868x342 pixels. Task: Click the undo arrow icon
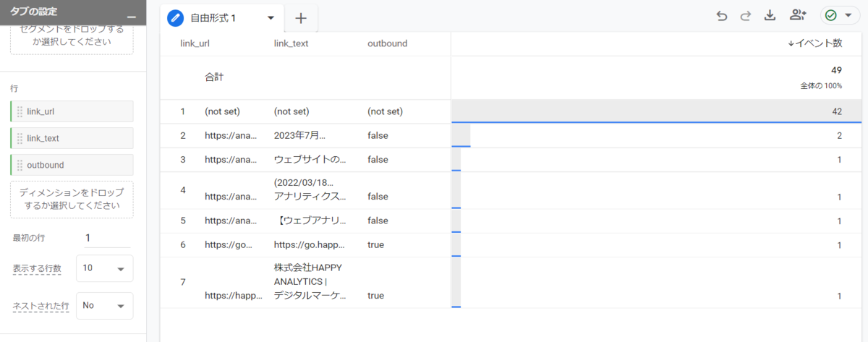point(721,16)
